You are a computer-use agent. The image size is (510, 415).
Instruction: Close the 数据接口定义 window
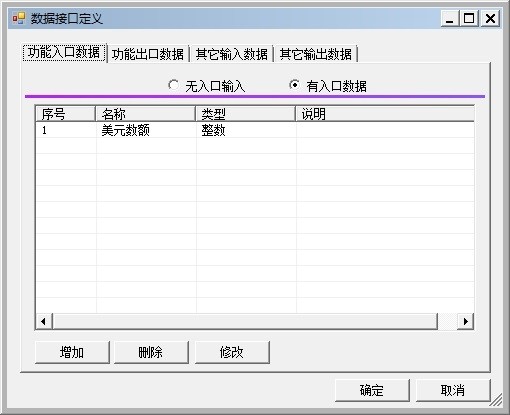[x=490, y=18]
